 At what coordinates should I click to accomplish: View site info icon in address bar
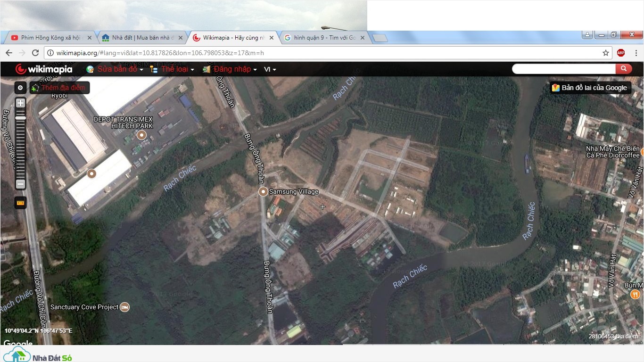pos(50,53)
